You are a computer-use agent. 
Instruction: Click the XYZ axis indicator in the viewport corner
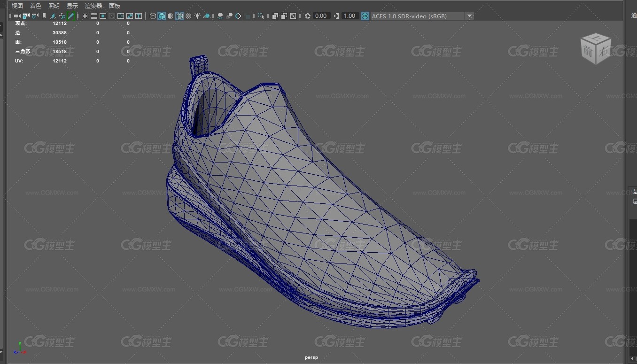(x=20, y=348)
